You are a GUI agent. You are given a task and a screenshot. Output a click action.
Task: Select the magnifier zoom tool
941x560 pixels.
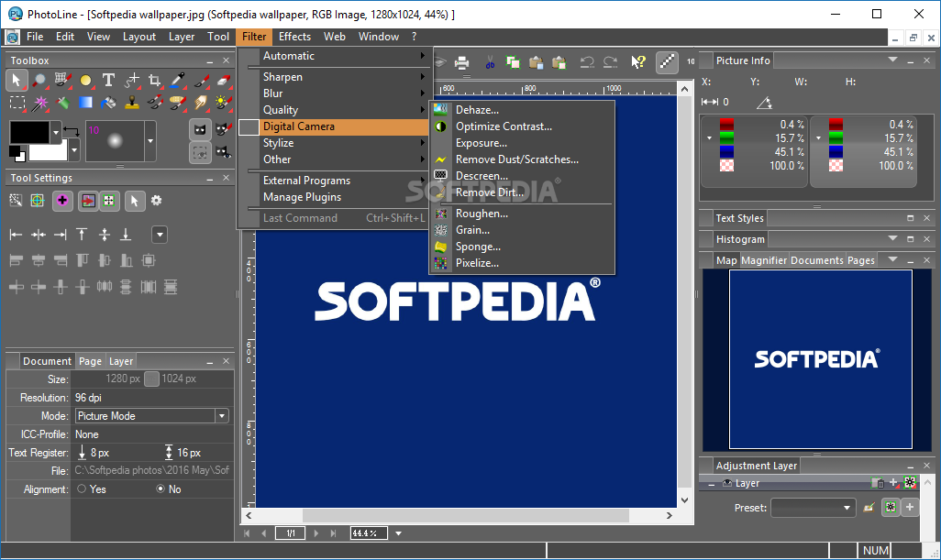pyautogui.click(x=39, y=80)
